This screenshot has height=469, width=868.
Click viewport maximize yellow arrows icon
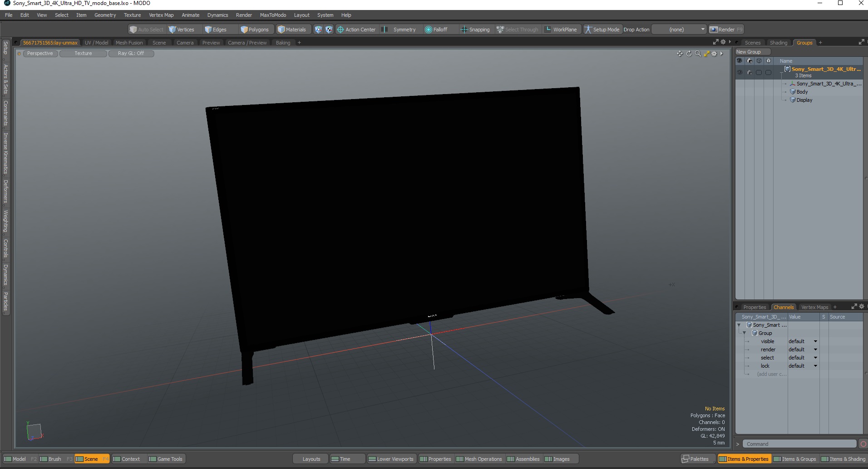(706, 54)
